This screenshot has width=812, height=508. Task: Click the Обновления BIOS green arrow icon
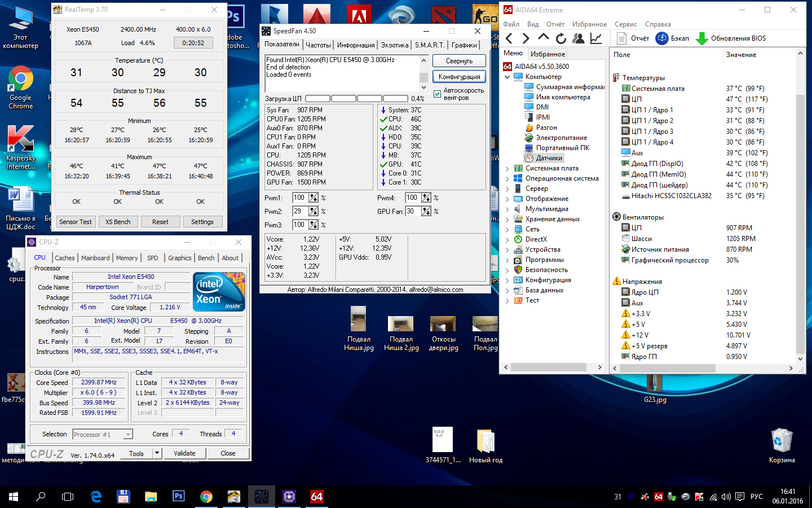coord(701,38)
